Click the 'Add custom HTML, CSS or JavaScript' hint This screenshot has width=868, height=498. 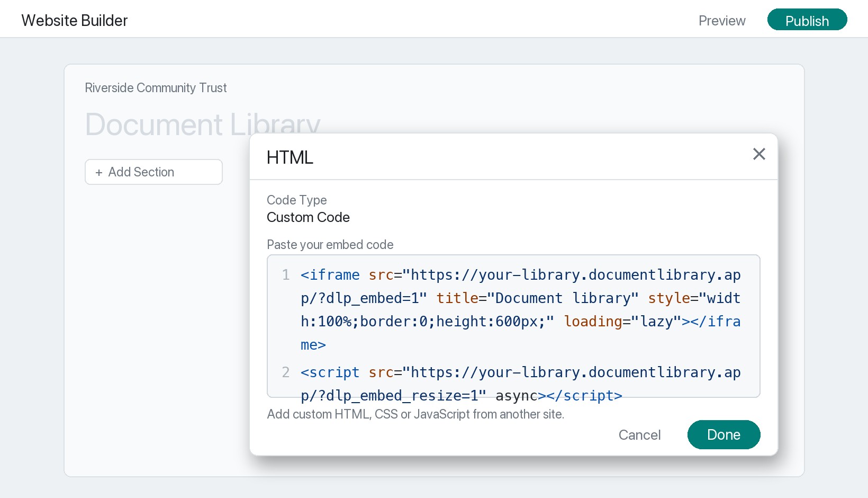[415, 414]
